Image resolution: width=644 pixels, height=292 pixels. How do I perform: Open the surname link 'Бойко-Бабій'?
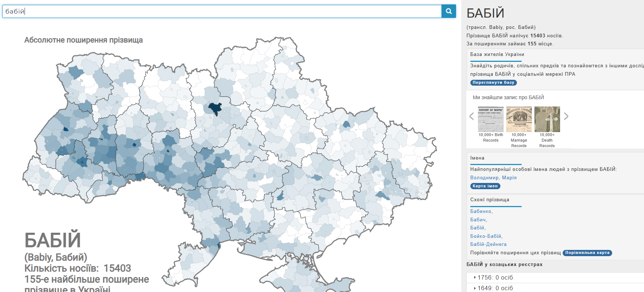[x=486, y=236]
